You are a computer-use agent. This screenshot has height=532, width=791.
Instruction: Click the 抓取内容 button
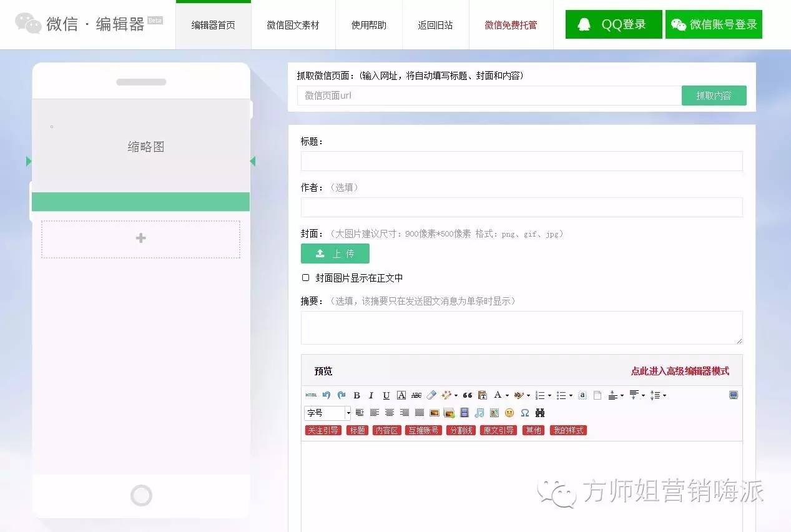point(714,95)
